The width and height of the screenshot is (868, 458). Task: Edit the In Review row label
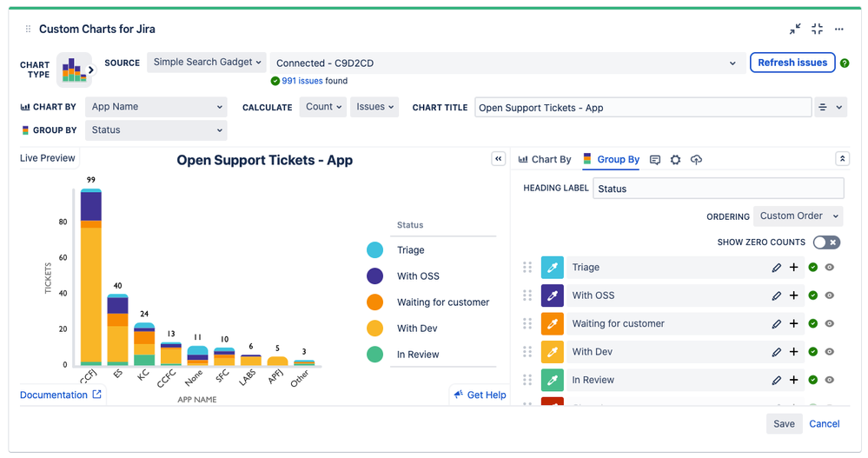coord(776,381)
